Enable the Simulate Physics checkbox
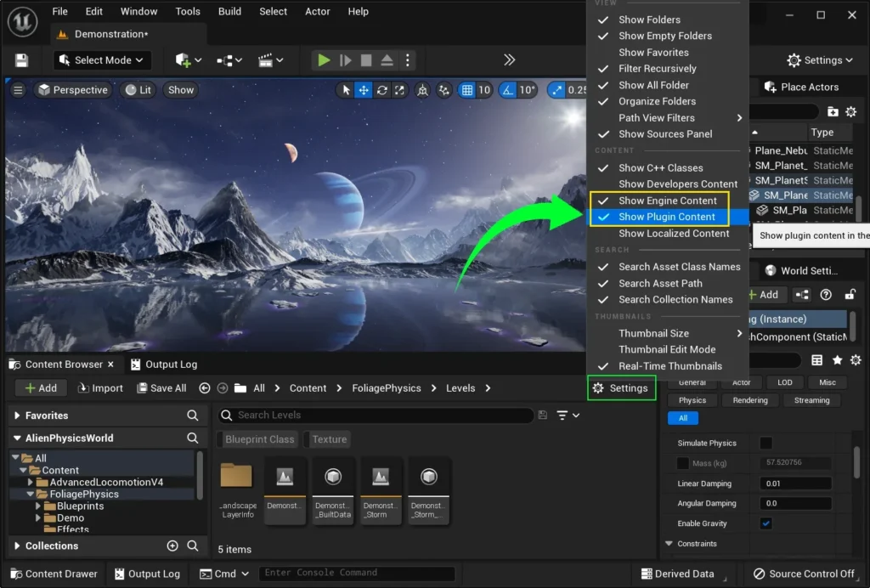The width and height of the screenshot is (870, 588). 765,443
